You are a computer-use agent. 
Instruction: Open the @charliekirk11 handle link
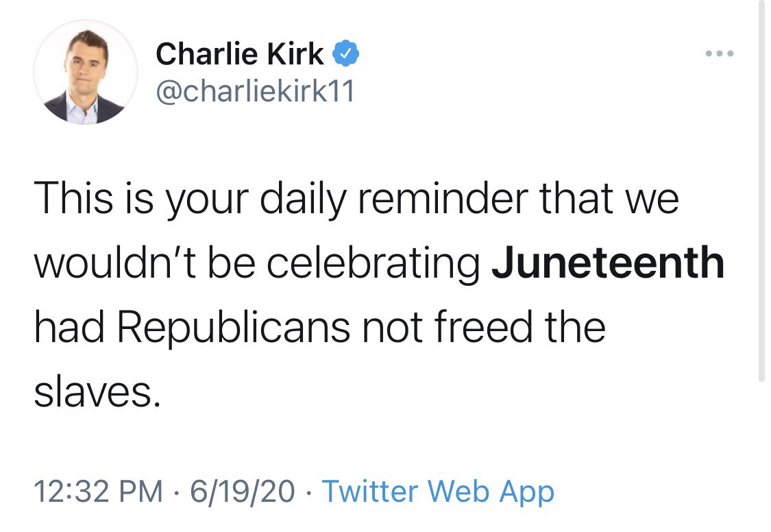255,91
